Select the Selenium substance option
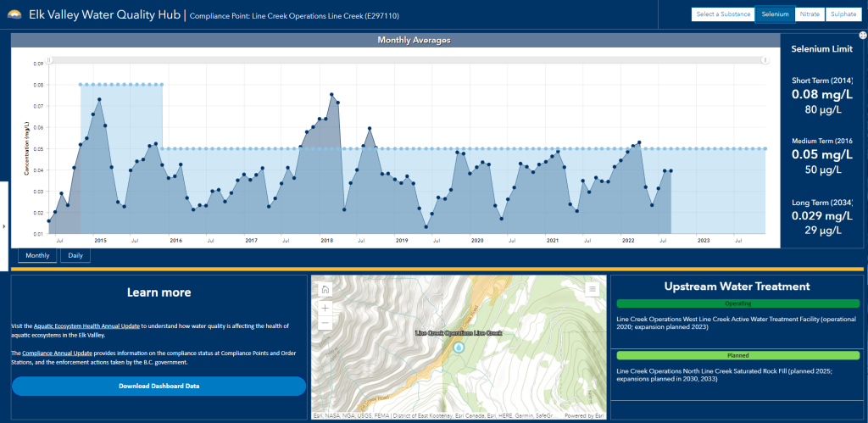868x423 pixels. click(x=771, y=14)
